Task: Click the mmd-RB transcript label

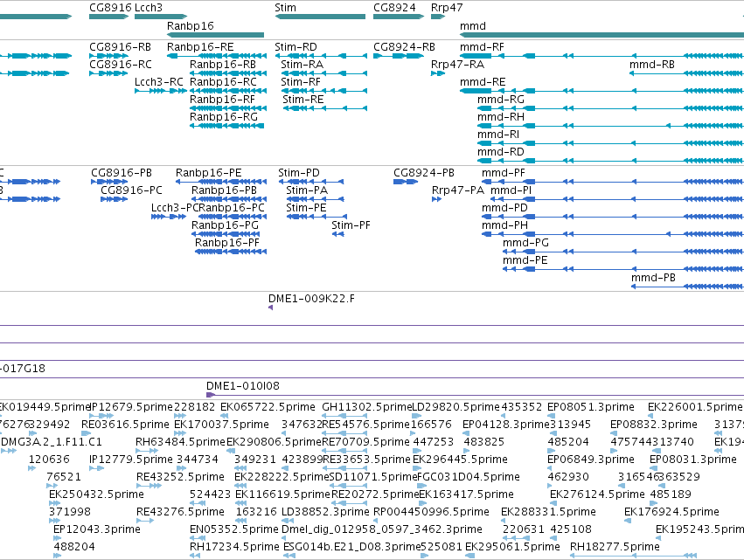Action: pos(652,65)
